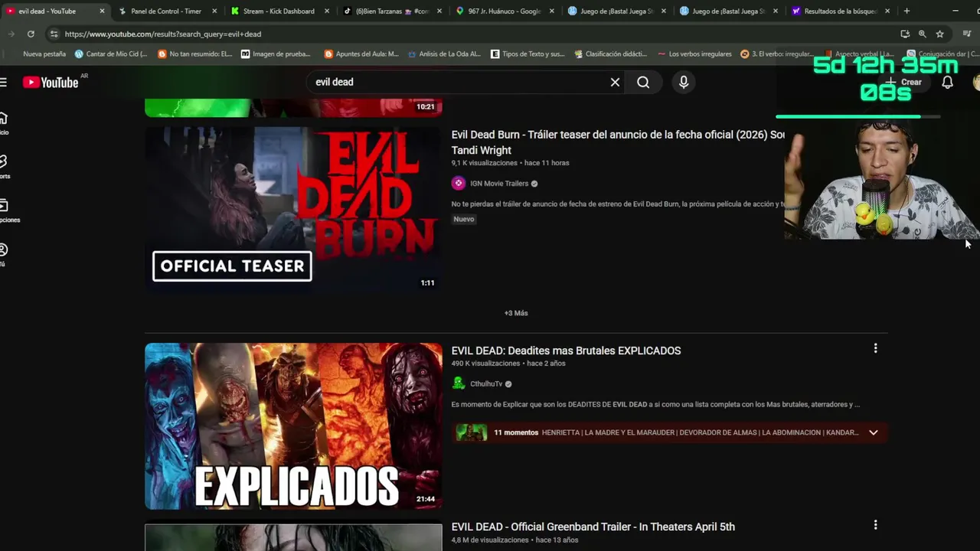Switch to first Juego de ¡Basta! tab
Image resolution: width=980 pixels, height=551 pixels.
616,11
